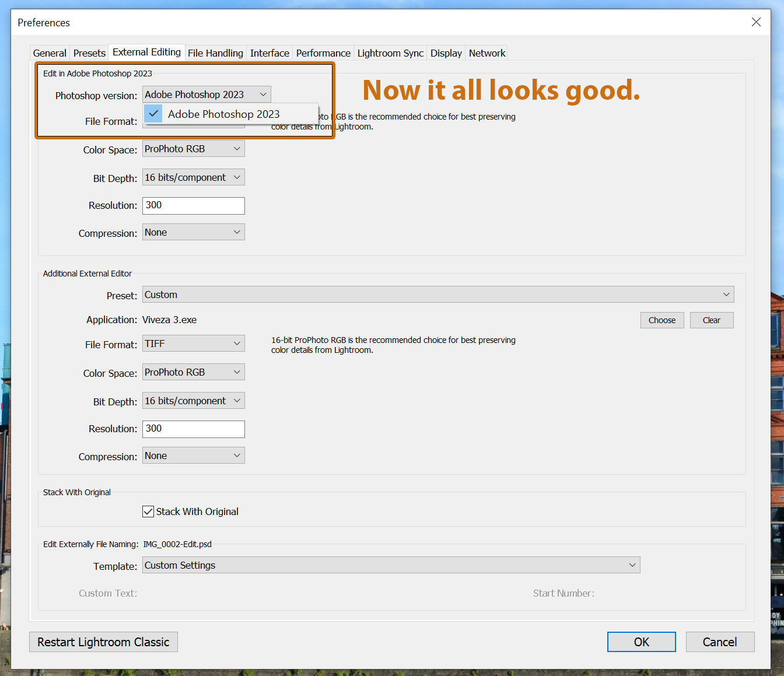Go to the Display tab
The height and width of the screenshot is (676, 784).
tap(446, 53)
